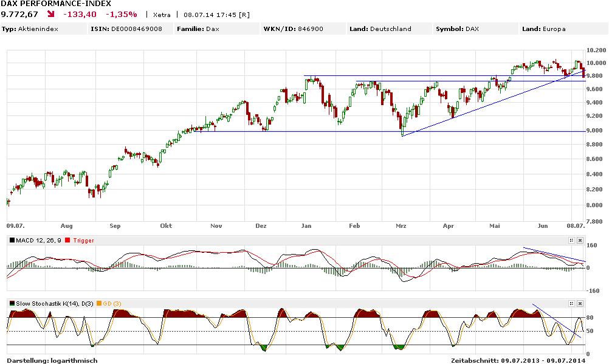Image resolution: width=609 pixels, height=364 pixels.
Task: Click the black MACD legend swatch
Action: (x=12, y=241)
